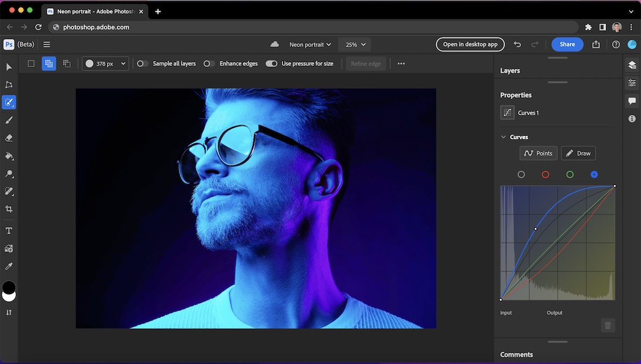Open the Layers panel icon in sidebar
Image resolution: width=641 pixels, height=364 pixels.
[632, 65]
